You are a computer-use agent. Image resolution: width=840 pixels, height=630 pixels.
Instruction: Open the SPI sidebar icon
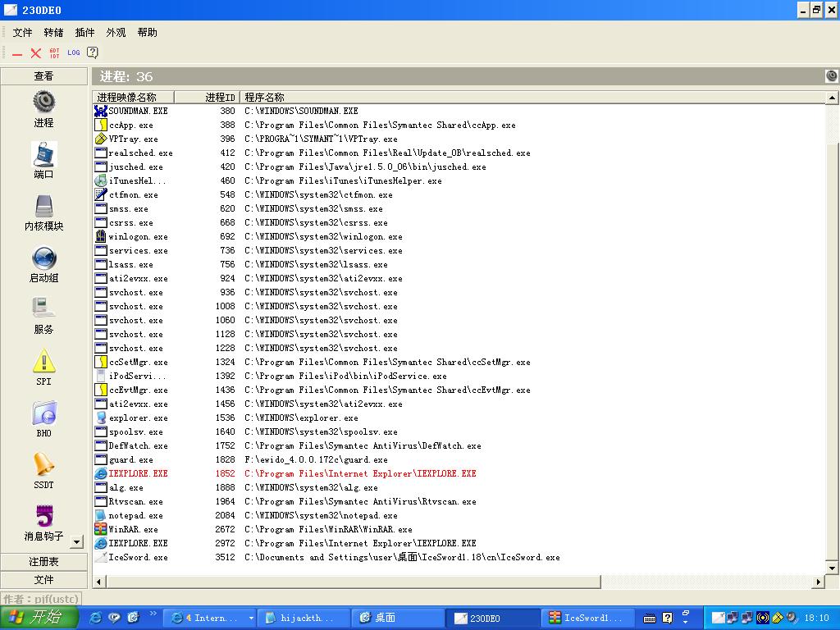pyautogui.click(x=43, y=361)
